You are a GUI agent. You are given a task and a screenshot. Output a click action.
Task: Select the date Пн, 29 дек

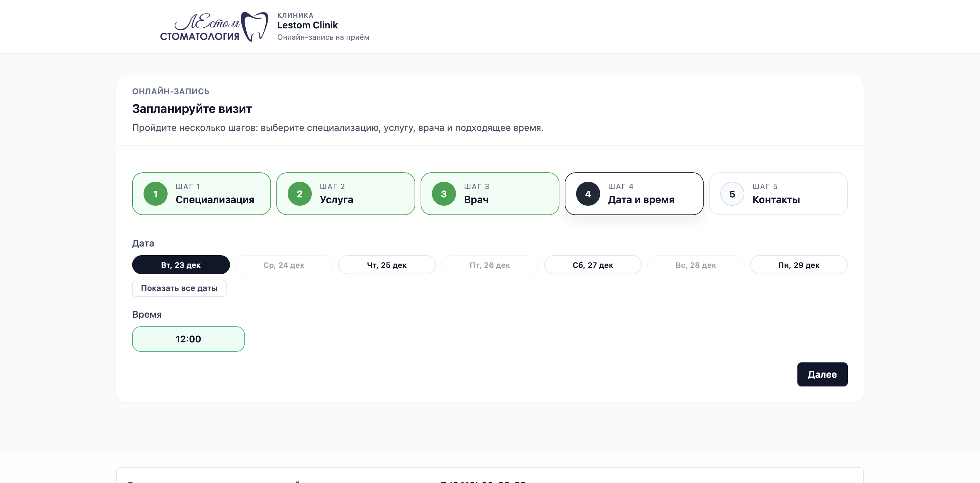(798, 265)
